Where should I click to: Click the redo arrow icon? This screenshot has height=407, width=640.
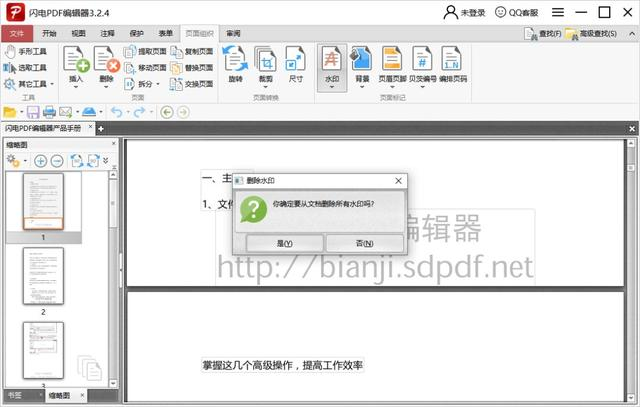[x=140, y=112]
